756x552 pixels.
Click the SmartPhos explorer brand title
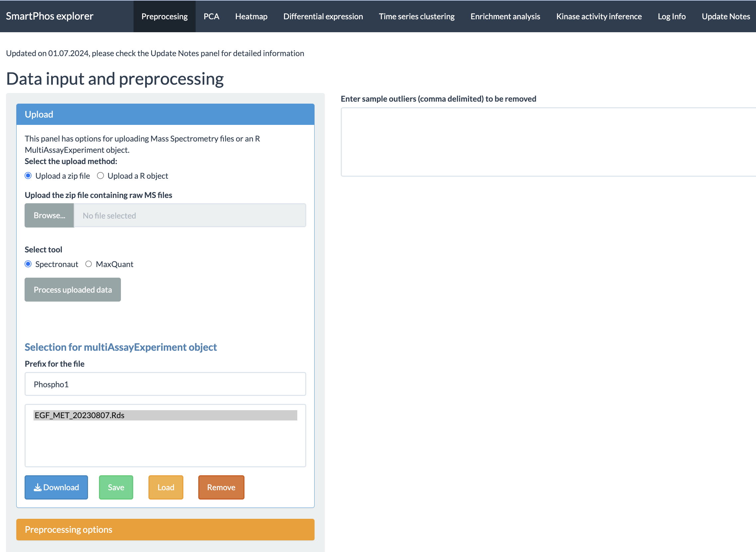click(50, 16)
